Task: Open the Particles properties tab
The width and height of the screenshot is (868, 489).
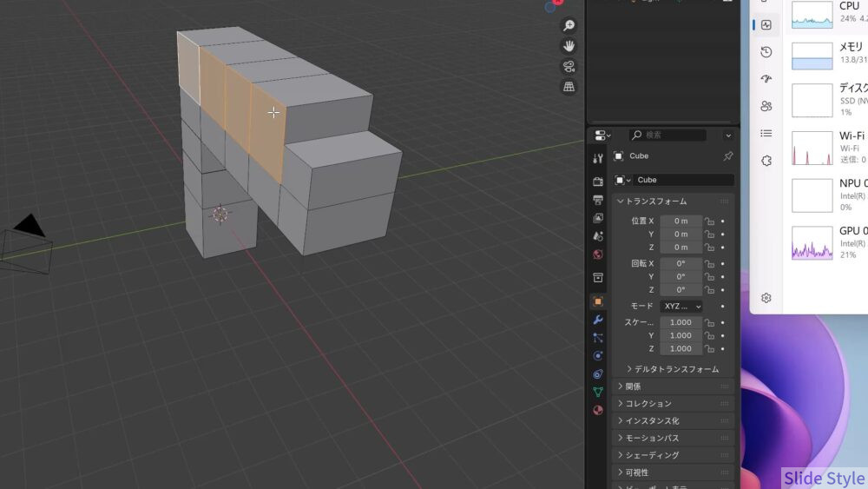Action: pos(598,338)
